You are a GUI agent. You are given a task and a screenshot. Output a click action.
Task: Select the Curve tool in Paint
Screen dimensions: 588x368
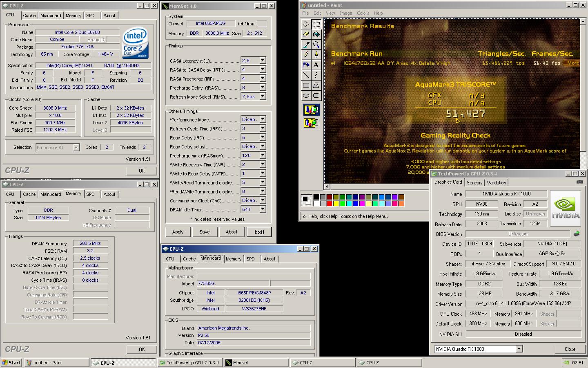(316, 75)
